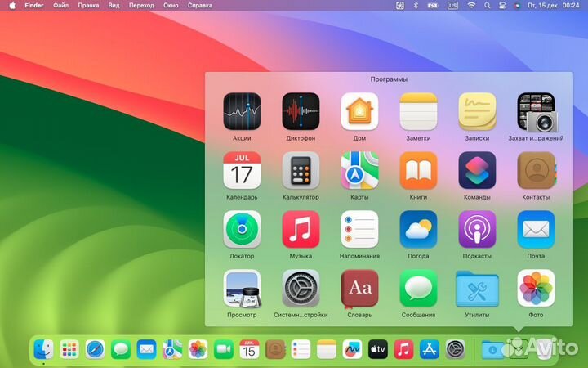Open Mail from the Dock
Image resolution: width=588 pixels, height=368 pixels.
(147, 349)
